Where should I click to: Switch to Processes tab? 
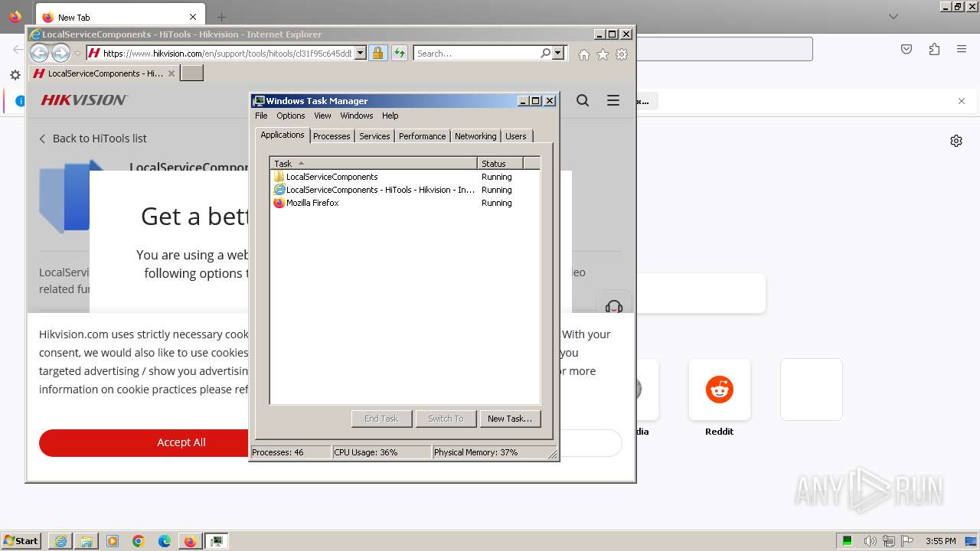coord(332,136)
